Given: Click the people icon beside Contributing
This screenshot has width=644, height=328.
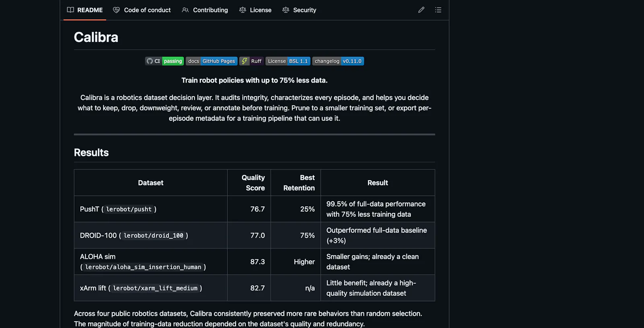Looking at the screenshot, I should [x=185, y=10].
